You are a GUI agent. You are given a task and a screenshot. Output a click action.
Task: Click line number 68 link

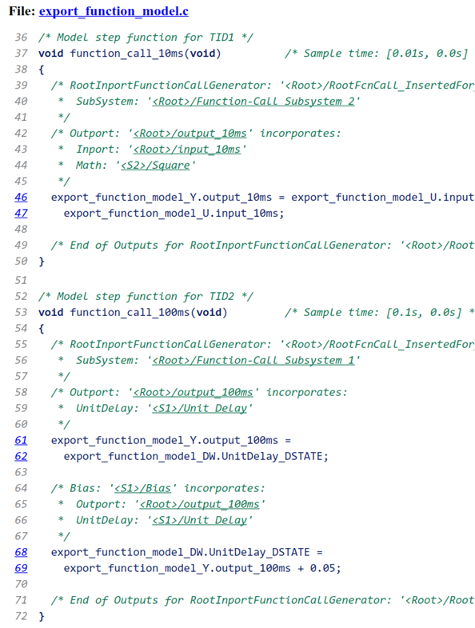[21, 552]
